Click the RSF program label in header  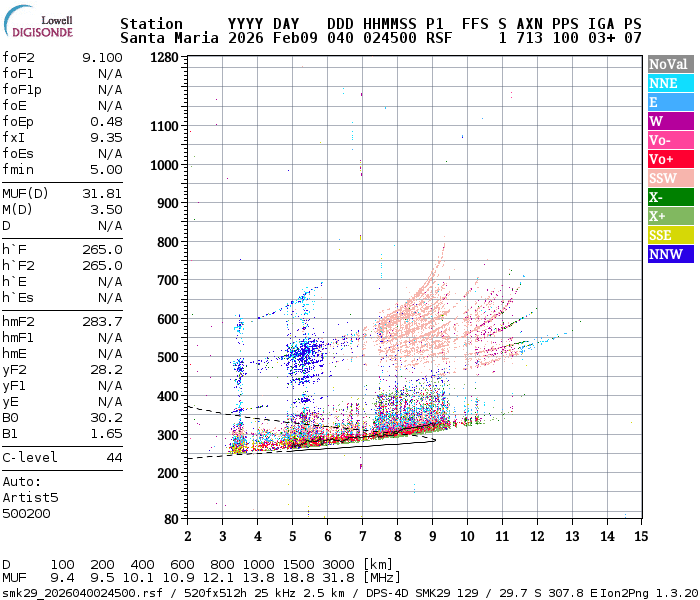pos(439,38)
